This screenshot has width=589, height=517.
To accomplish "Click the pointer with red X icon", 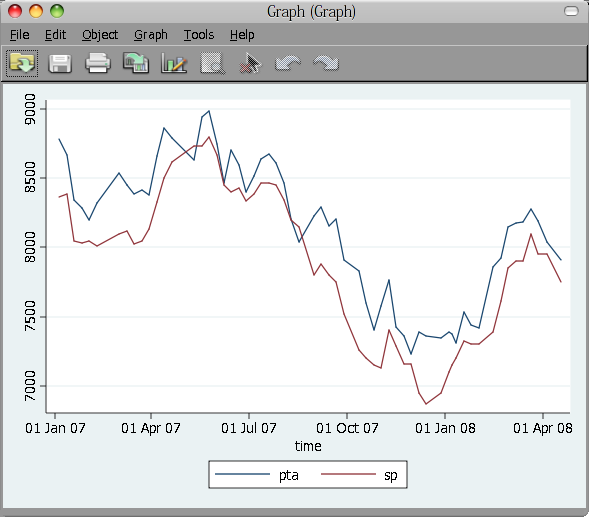I will click(250, 63).
